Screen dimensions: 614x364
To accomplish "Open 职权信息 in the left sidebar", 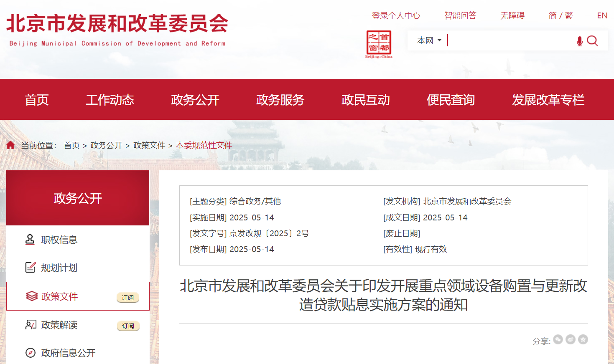I will pos(59,240).
